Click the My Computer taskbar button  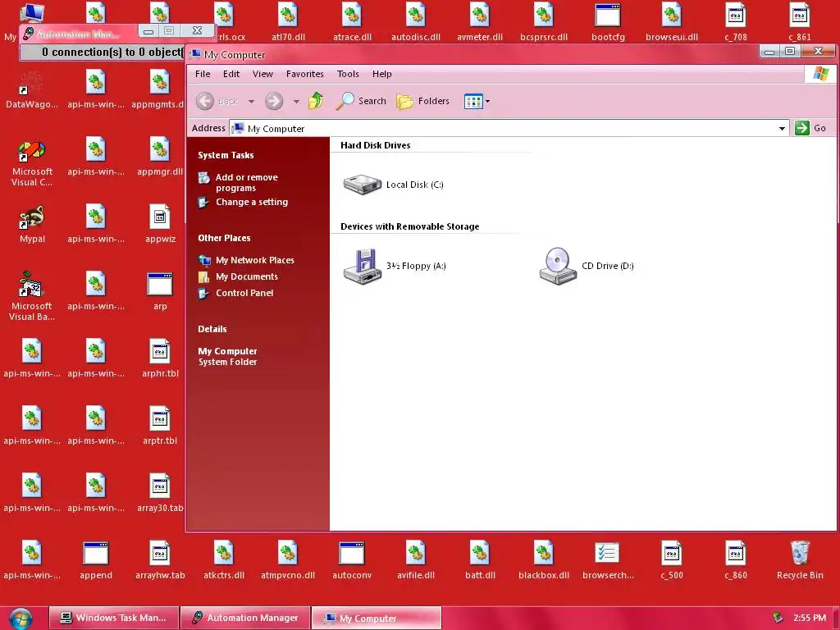(x=376, y=618)
